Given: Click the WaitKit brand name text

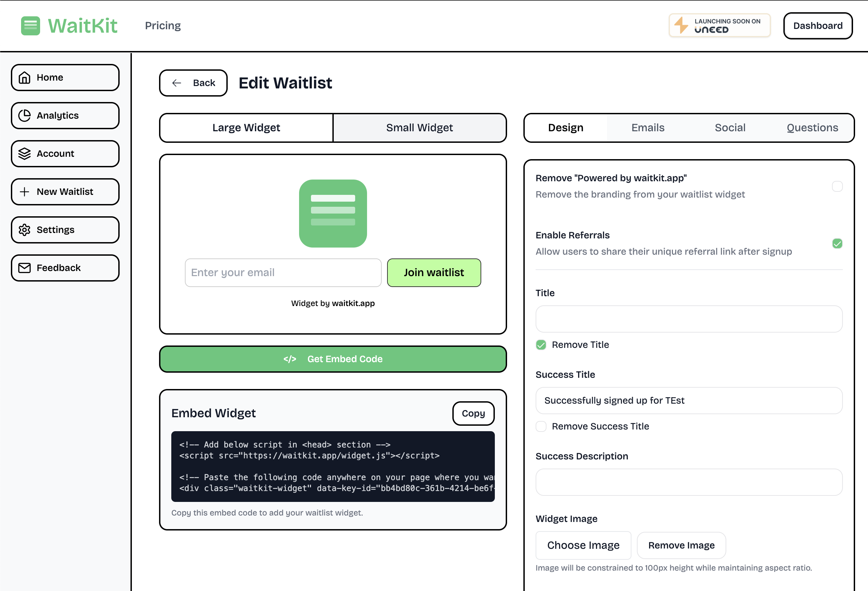Looking at the screenshot, I should click(83, 26).
